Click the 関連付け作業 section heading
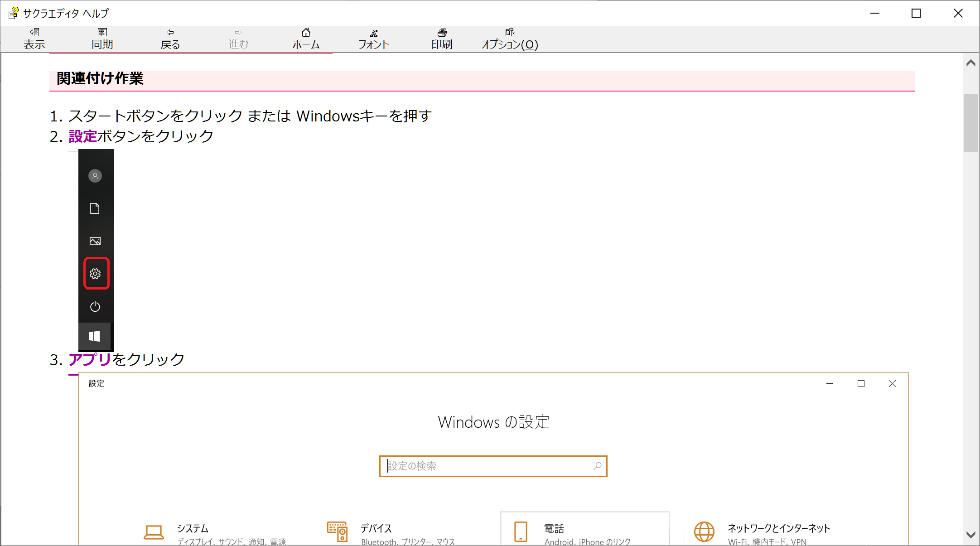 point(100,79)
